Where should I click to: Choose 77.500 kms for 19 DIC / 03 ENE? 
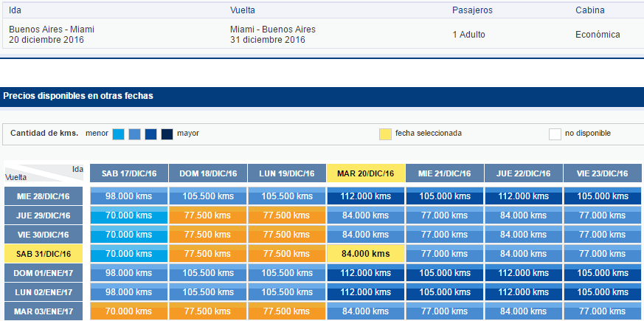click(287, 311)
